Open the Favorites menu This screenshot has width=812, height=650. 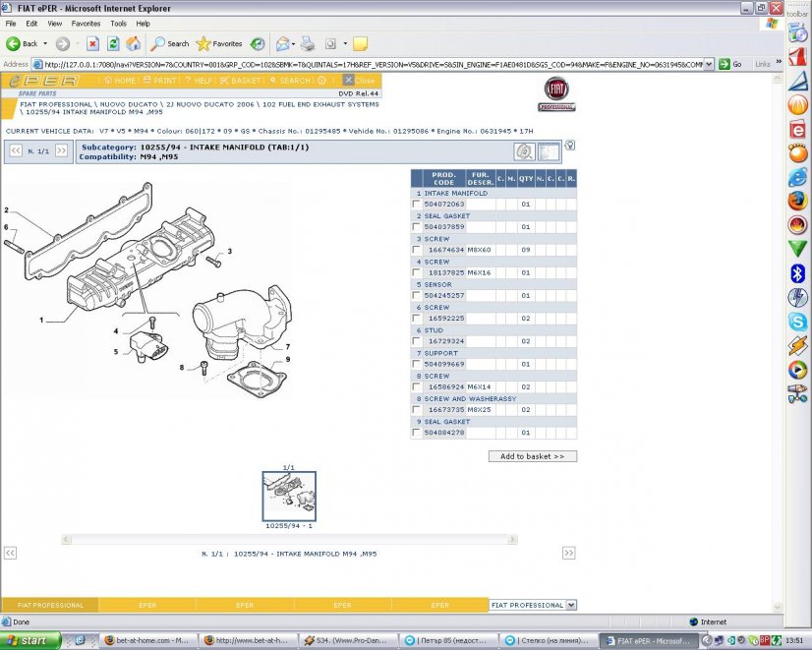point(86,23)
